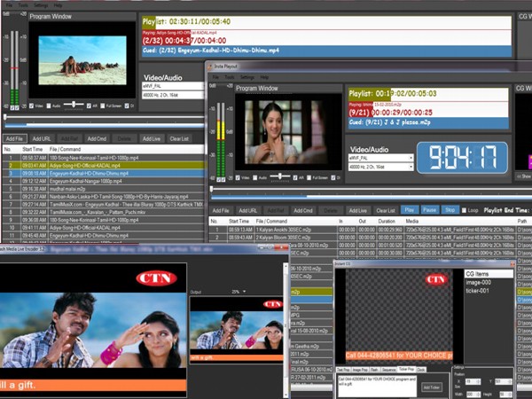
Task: Toggle Video checkbox in front playout window
Action: [x=239, y=178]
